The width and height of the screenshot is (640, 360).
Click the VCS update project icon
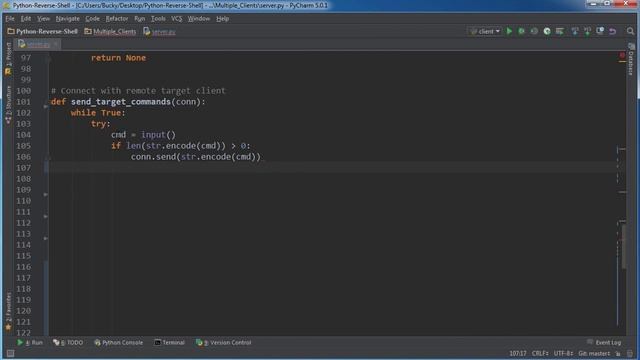pyautogui.click(x=575, y=31)
